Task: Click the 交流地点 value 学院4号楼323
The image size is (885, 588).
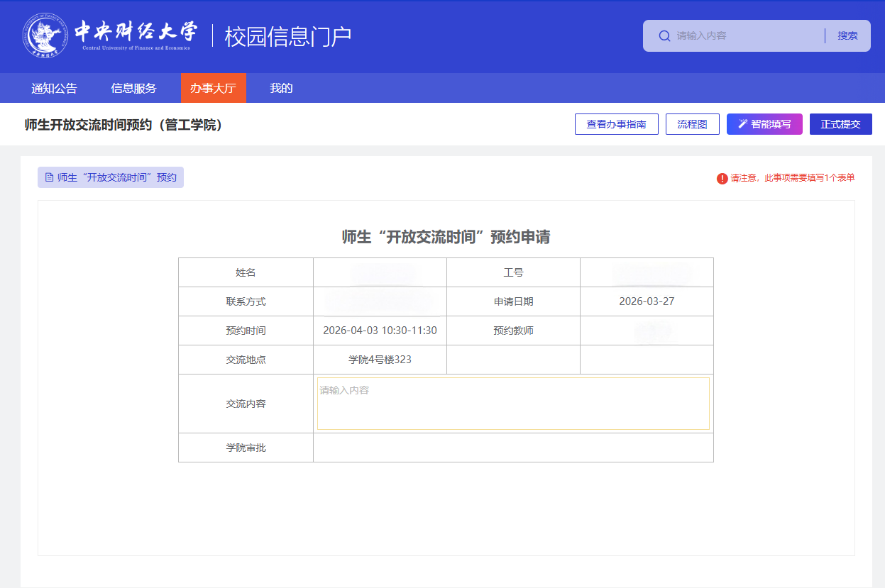Action: (380, 360)
